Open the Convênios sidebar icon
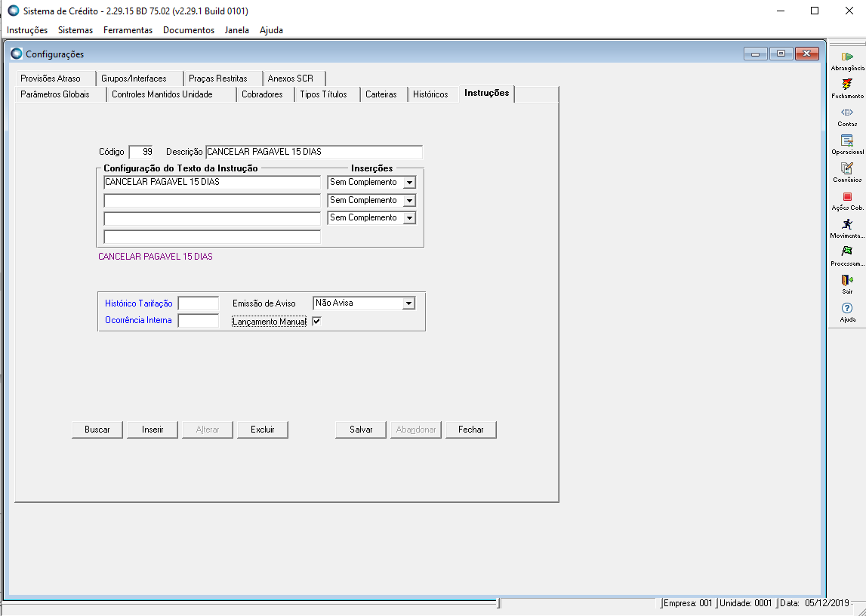This screenshot has height=616, width=866. (847, 173)
